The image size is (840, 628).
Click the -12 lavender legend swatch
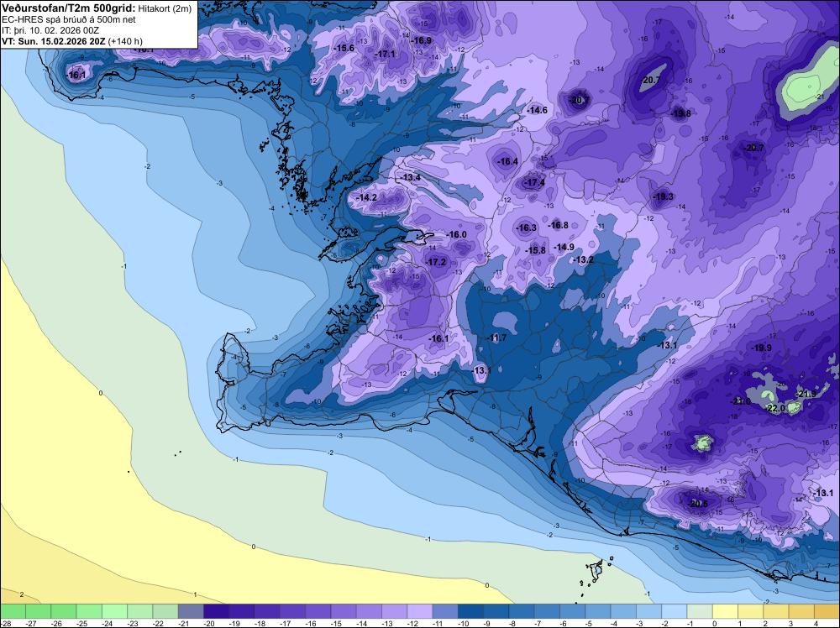coord(420,611)
